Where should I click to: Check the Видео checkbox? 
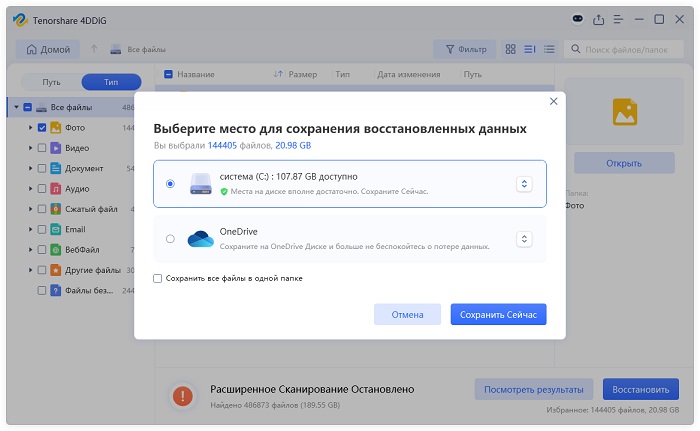point(42,148)
